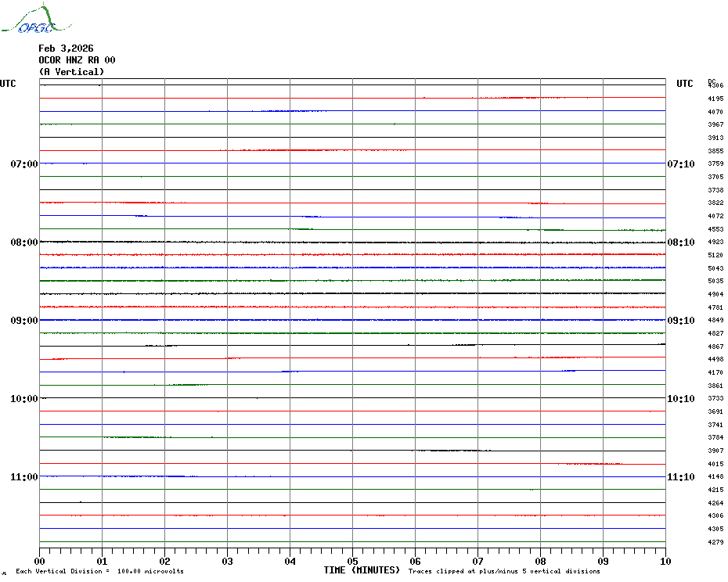728x582 pixels.
Task: Click the DC value '3741'
Action: pyautogui.click(x=715, y=425)
